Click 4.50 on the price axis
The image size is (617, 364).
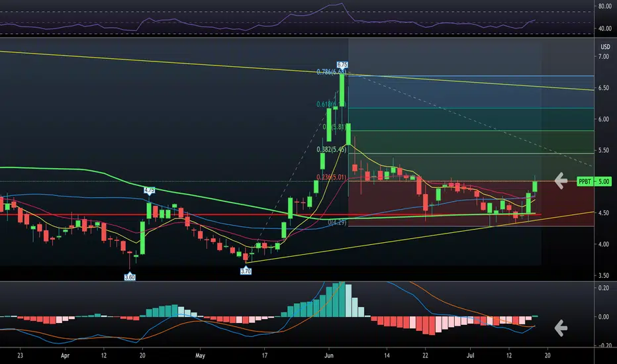(x=604, y=213)
